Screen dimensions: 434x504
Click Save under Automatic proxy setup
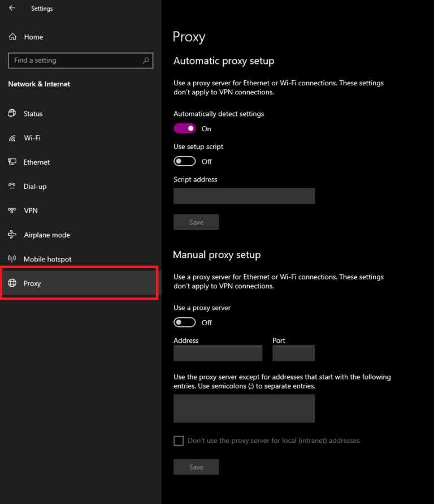[x=196, y=222]
